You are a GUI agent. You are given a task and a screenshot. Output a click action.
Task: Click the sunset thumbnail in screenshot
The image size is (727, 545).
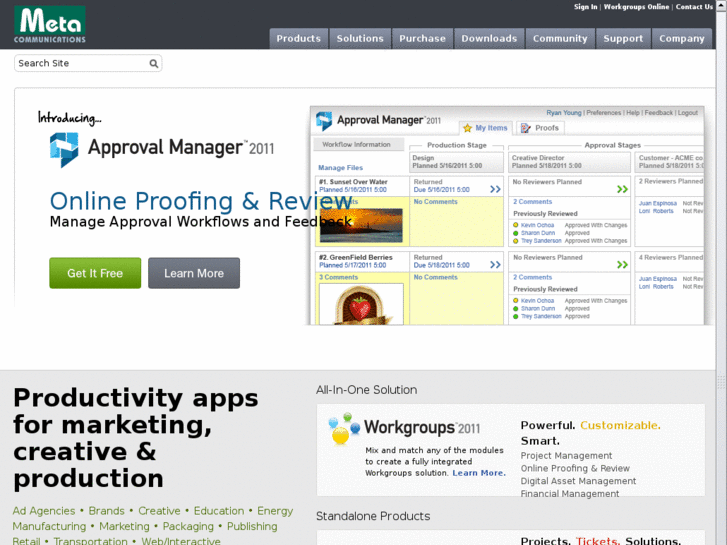pos(360,225)
